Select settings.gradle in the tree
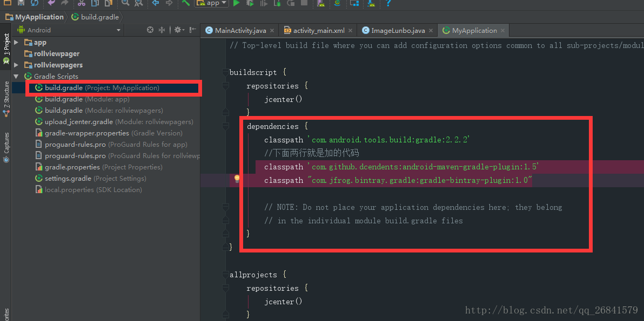The width and height of the screenshot is (644, 321). click(91, 179)
